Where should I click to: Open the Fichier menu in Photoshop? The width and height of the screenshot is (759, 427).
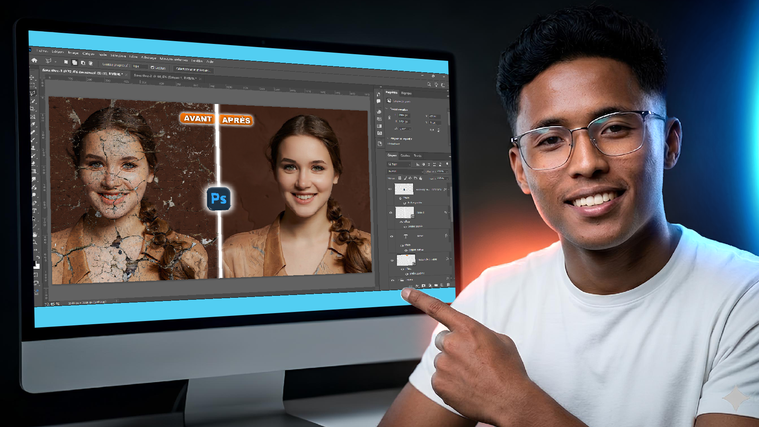(x=43, y=51)
